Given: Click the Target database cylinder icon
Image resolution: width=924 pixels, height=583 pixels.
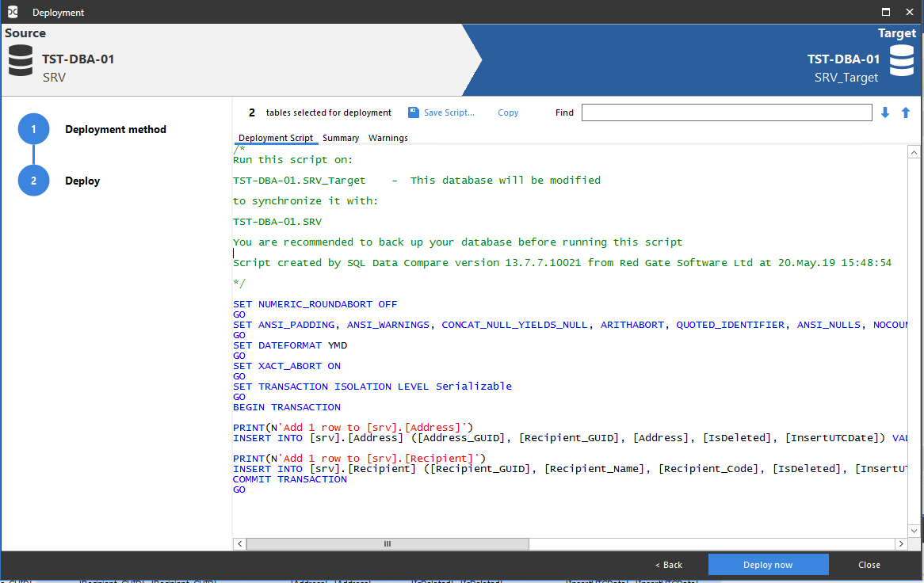Looking at the screenshot, I should [x=902, y=60].
